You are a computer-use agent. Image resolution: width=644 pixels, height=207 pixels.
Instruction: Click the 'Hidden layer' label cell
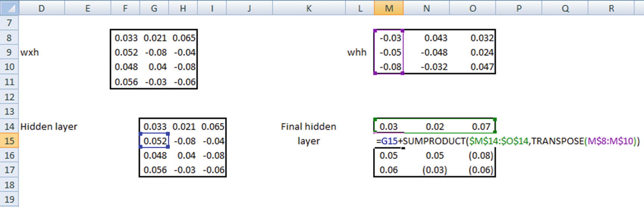tap(49, 126)
